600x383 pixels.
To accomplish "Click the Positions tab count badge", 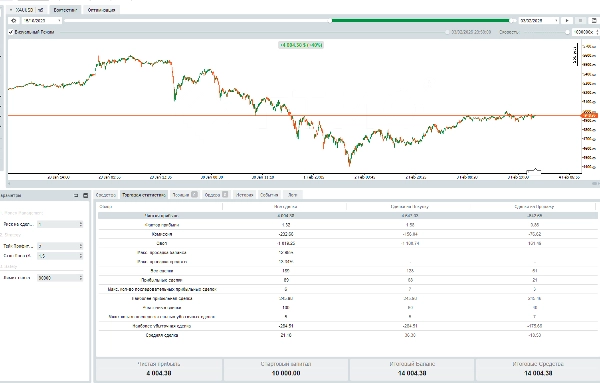I will point(194,194).
